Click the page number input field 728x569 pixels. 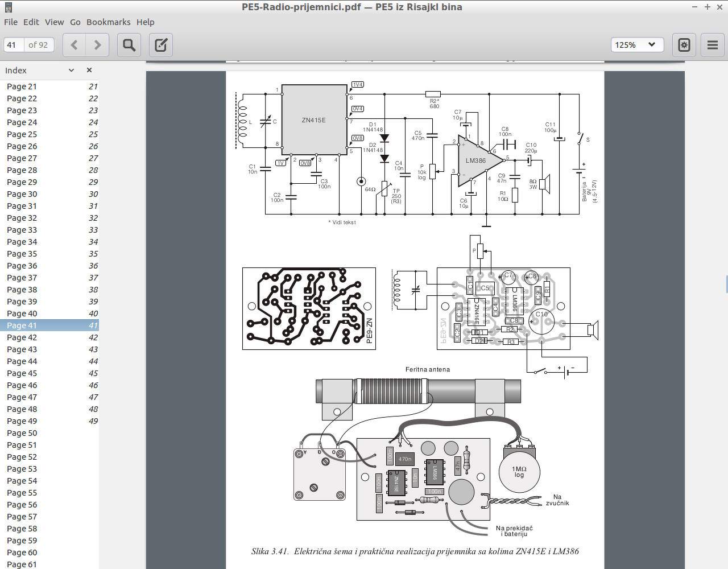click(14, 45)
